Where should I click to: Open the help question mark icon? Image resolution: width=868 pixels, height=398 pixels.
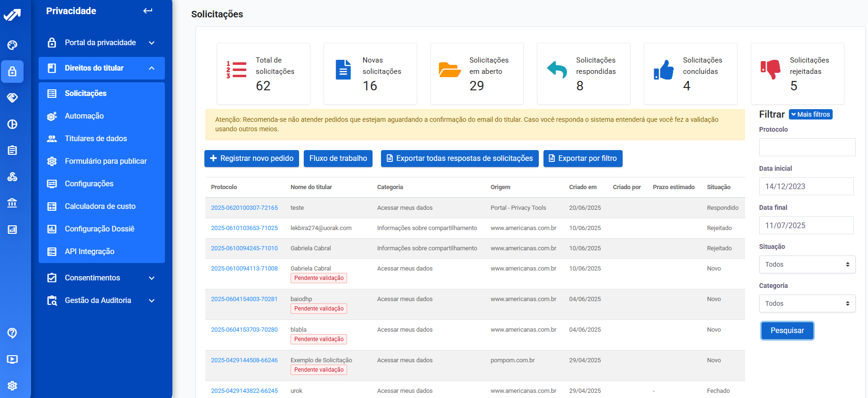pos(12,333)
